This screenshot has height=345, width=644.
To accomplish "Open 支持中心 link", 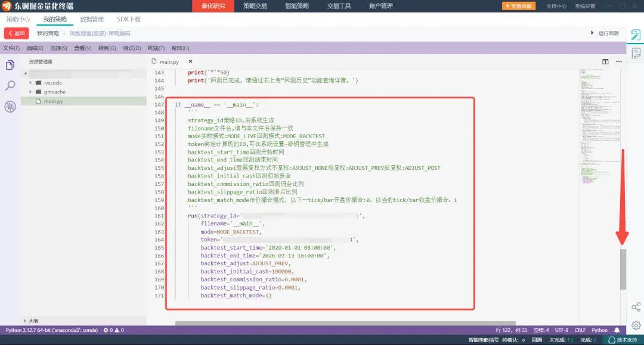I will pos(556,6).
